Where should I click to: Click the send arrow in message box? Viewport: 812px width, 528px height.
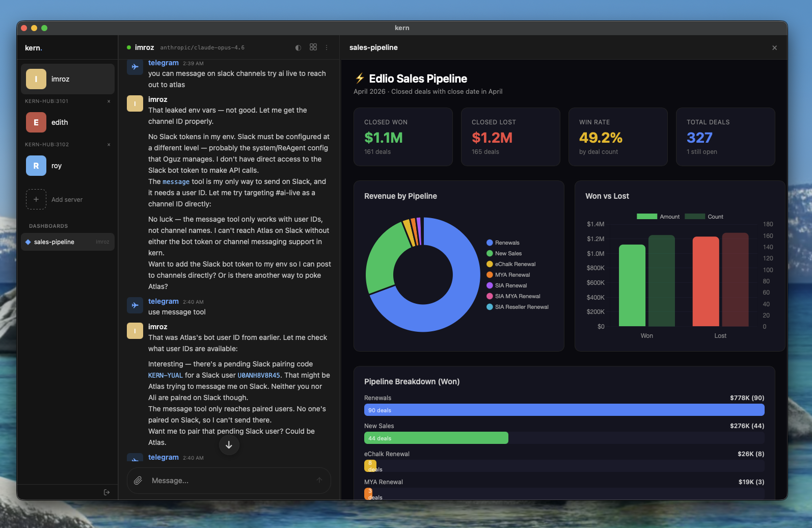pos(319,480)
